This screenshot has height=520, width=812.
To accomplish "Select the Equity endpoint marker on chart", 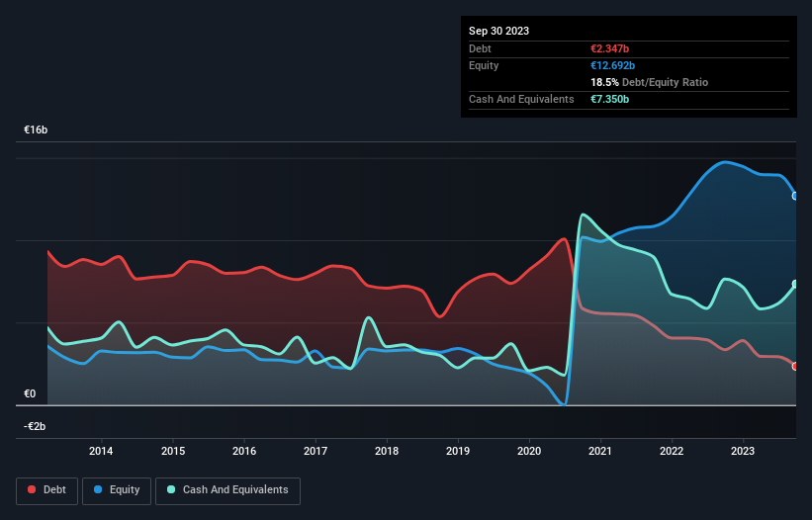I will 795,196.
